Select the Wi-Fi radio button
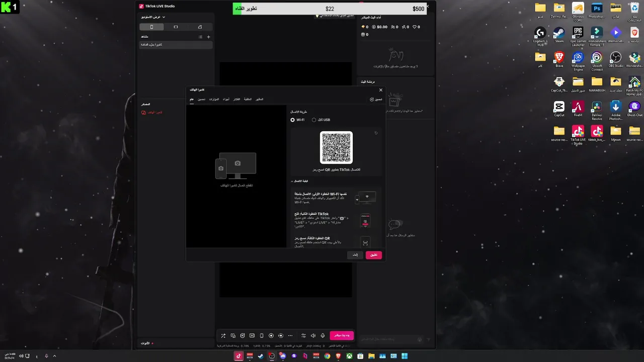The image size is (644, 362). tap(292, 120)
